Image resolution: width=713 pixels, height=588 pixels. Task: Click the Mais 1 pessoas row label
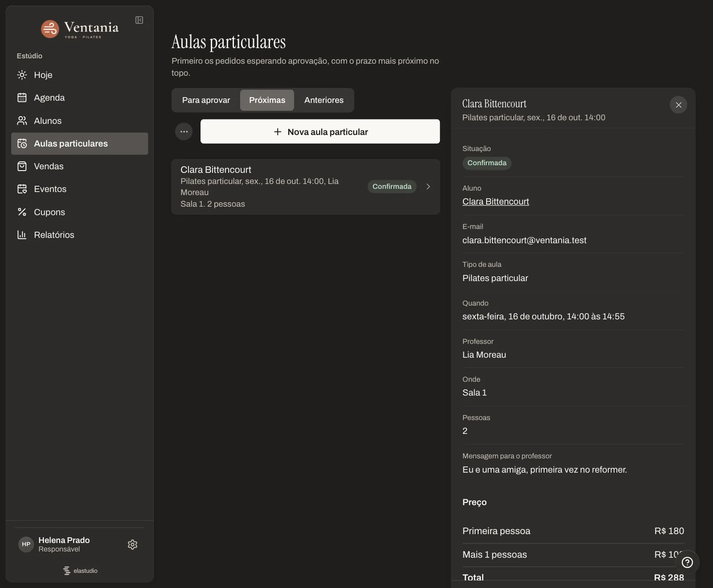pos(495,555)
